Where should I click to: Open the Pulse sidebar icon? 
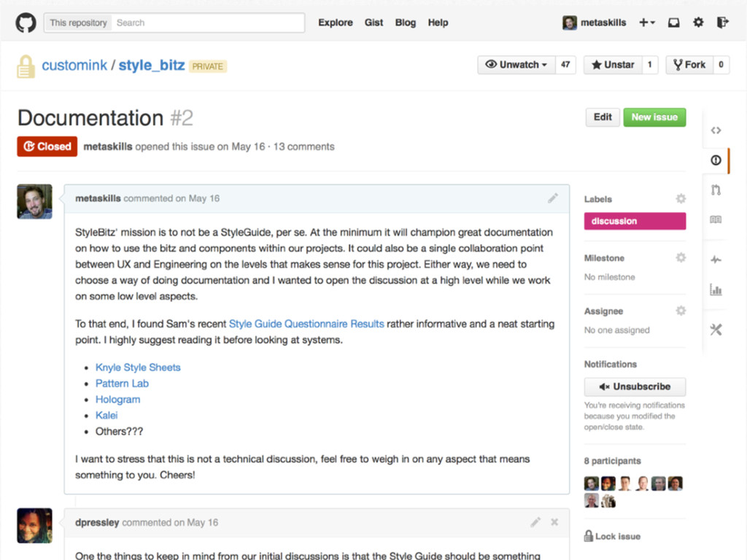coord(716,260)
